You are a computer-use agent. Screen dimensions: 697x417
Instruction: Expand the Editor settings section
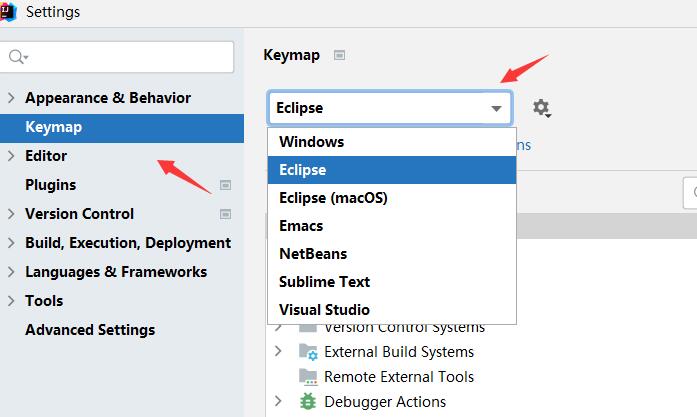[11, 156]
